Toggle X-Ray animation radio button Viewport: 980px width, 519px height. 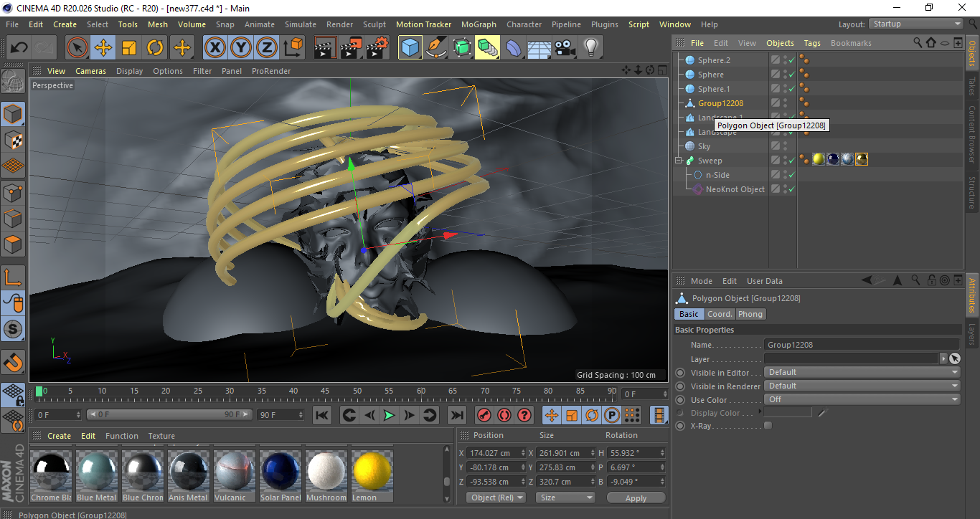[680, 426]
